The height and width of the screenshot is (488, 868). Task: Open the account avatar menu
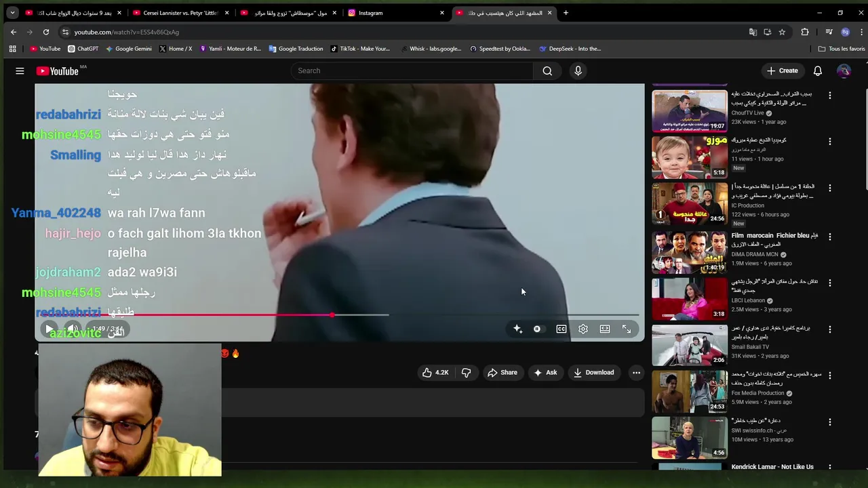click(x=844, y=70)
